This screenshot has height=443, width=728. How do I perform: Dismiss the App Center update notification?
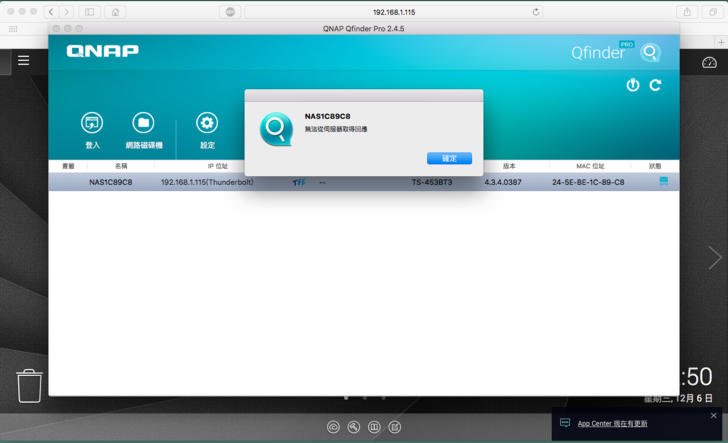[x=714, y=416]
